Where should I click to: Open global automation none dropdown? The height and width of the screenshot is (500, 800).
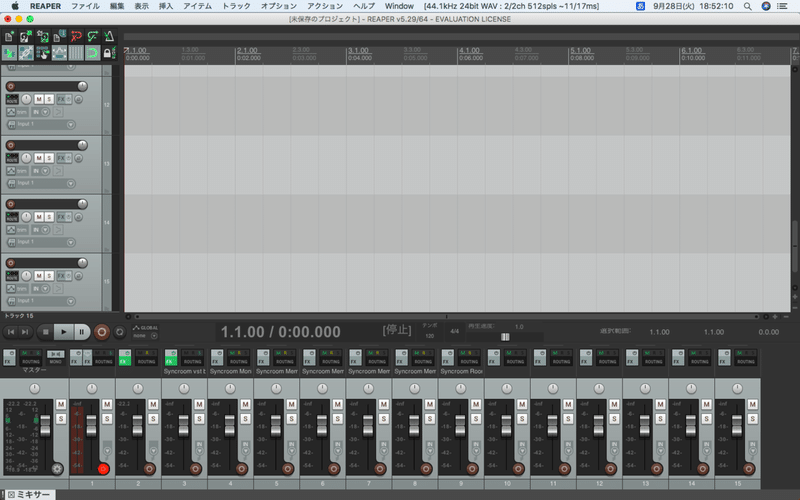click(x=145, y=336)
